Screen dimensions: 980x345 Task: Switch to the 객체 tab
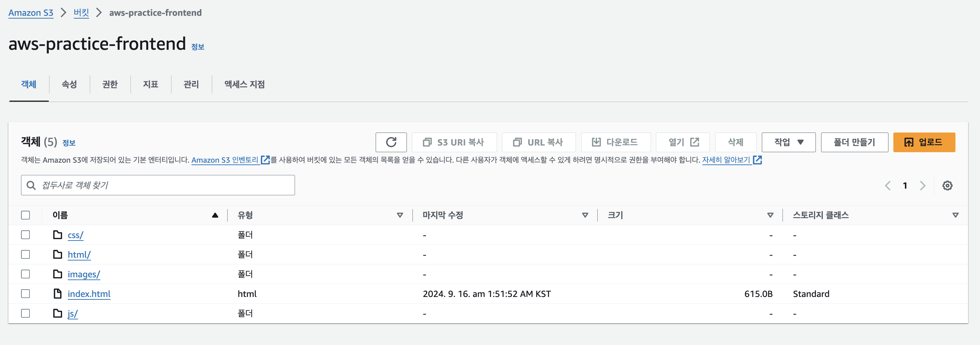[x=28, y=84]
